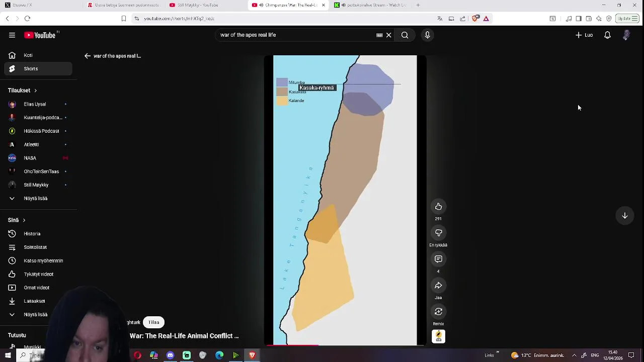Click the Shorts video player
This screenshot has height=362, width=644.
point(345,200)
